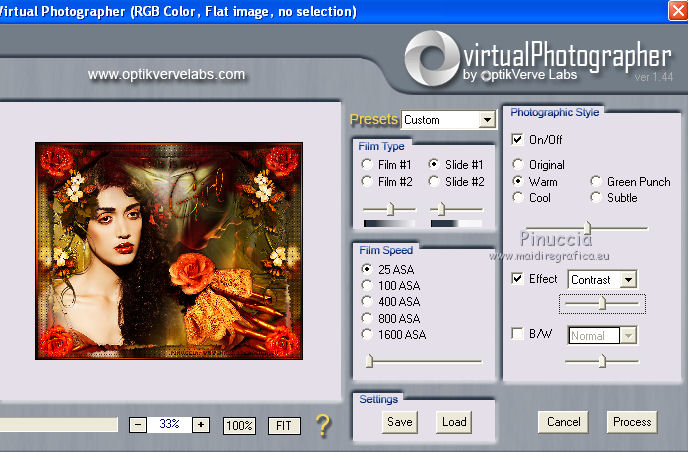Toggle the Effect checkbox
The width and height of the screenshot is (688, 452).
pyautogui.click(x=517, y=279)
